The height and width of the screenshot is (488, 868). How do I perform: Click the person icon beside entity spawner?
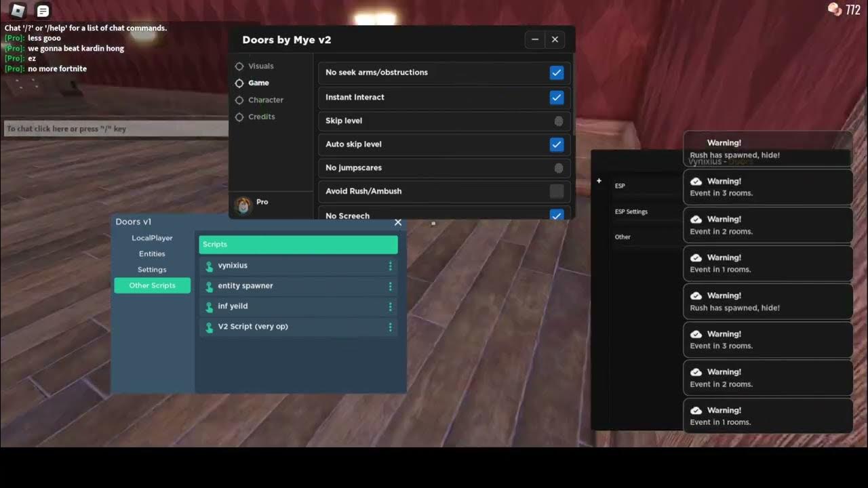click(209, 286)
